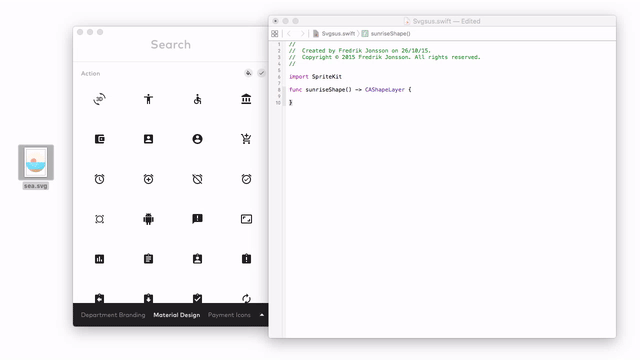
Task: Go back in Xcode editor history
Action: click(x=289, y=33)
